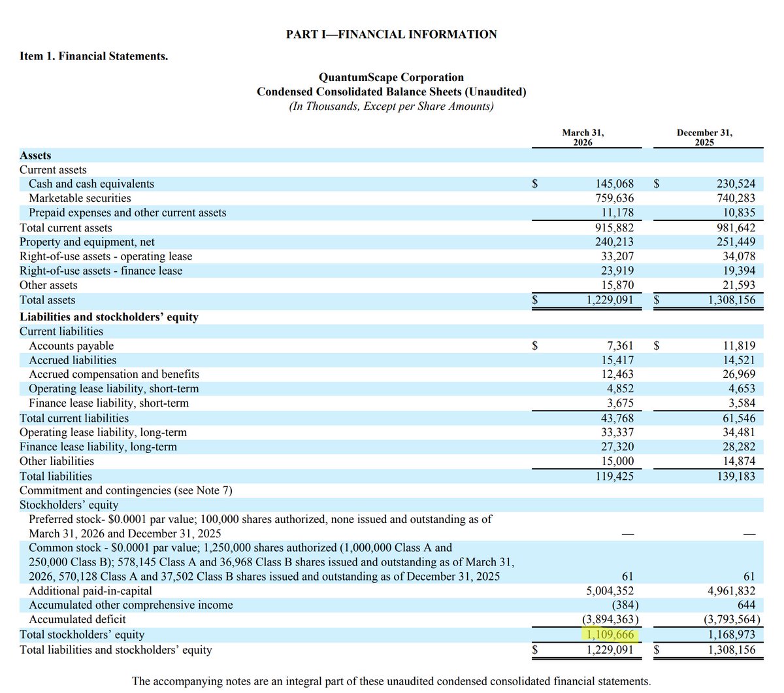Select 'Right-of-use assets - finance lease' label
Viewport: 784px width, 693px height.
[x=101, y=271]
